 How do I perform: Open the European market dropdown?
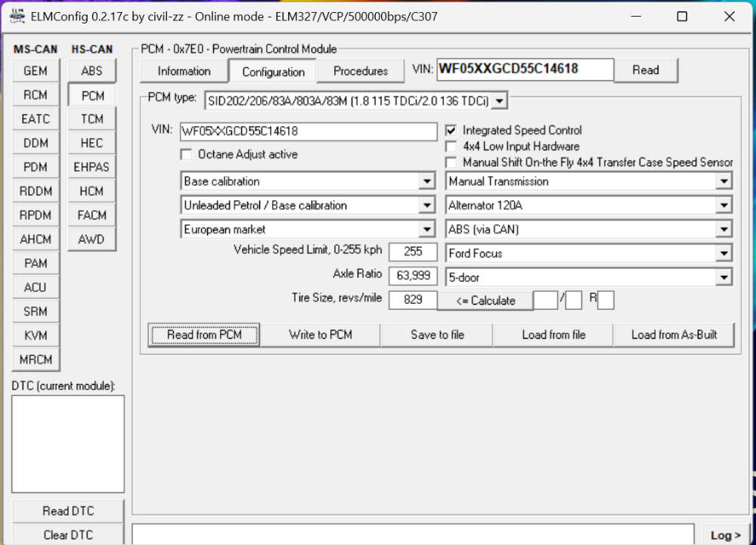[428, 230]
